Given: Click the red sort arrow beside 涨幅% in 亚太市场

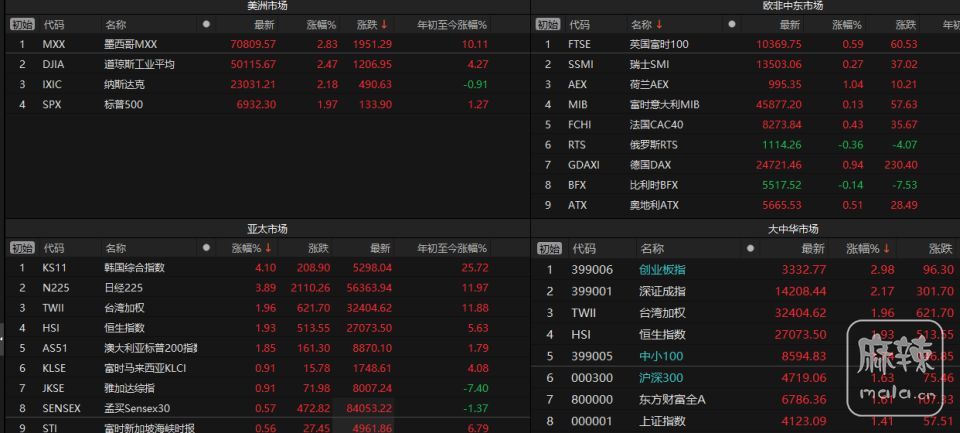Looking at the screenshot, I should (x=268, y=247).
